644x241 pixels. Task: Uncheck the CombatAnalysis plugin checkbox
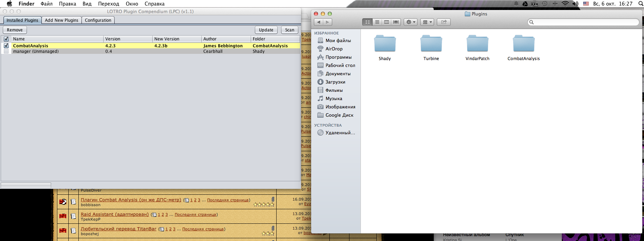6,46
